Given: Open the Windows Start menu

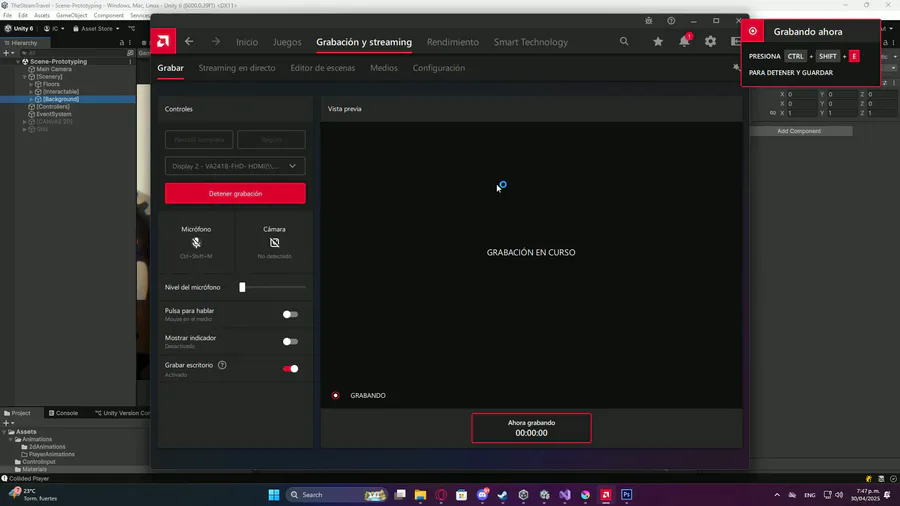Looking at the screenshot, I should 274,495.
